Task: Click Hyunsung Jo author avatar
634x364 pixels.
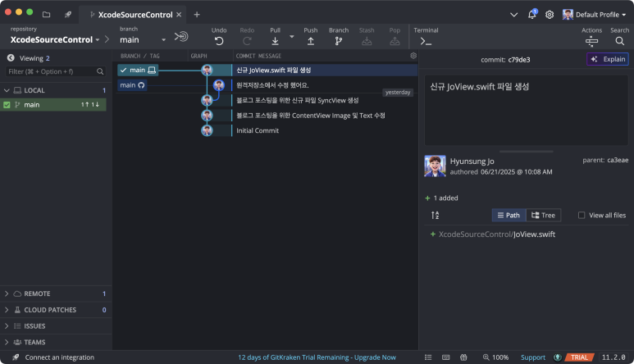Action: [x=435, y=166]
